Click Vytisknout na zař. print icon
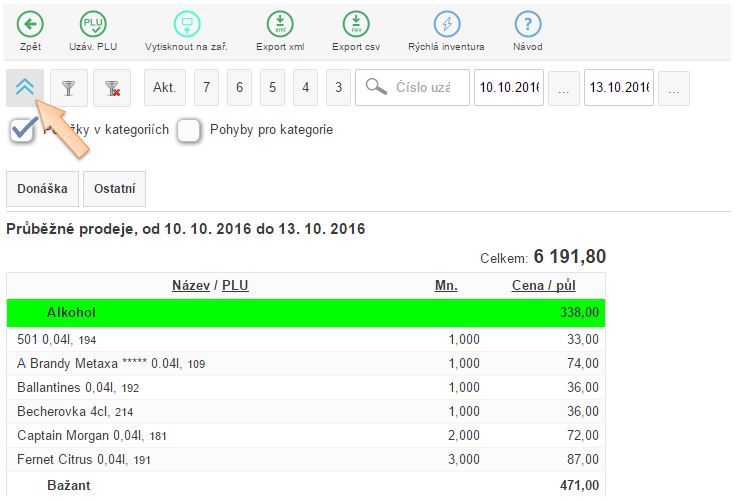735x501 pixels. pos(186,25)
